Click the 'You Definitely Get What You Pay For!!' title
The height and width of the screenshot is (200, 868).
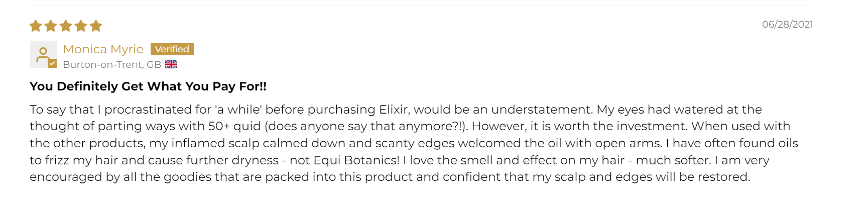(148, 86)
